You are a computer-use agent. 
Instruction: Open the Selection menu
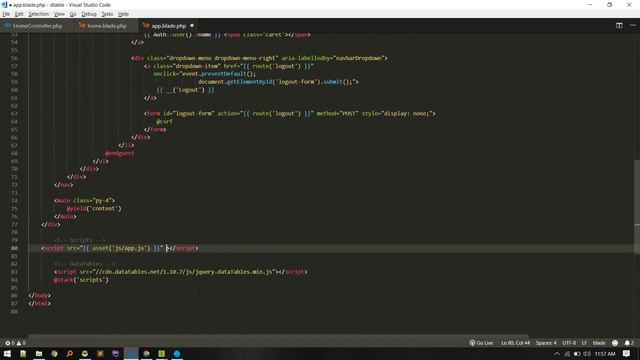(38, 14)
